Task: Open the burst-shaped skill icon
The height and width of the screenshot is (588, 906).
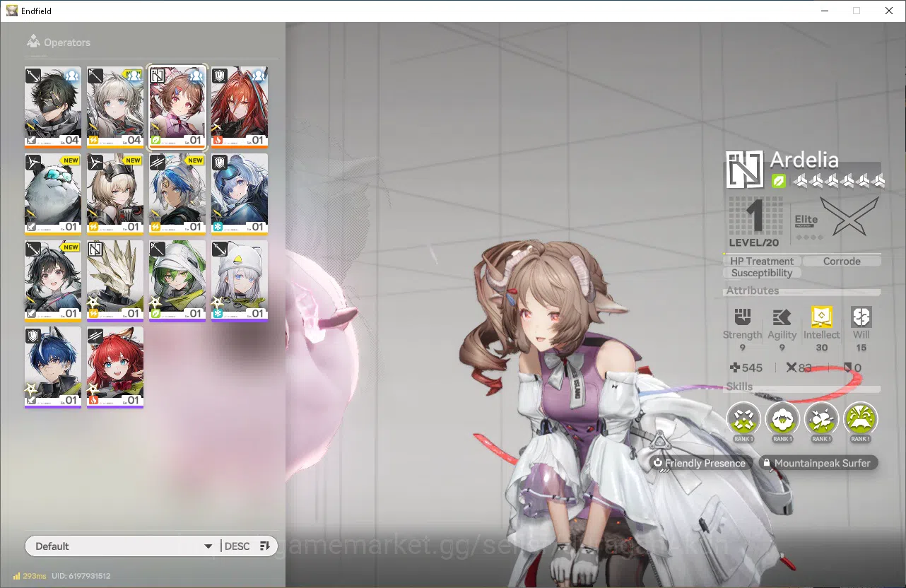Action: [821, 419]
